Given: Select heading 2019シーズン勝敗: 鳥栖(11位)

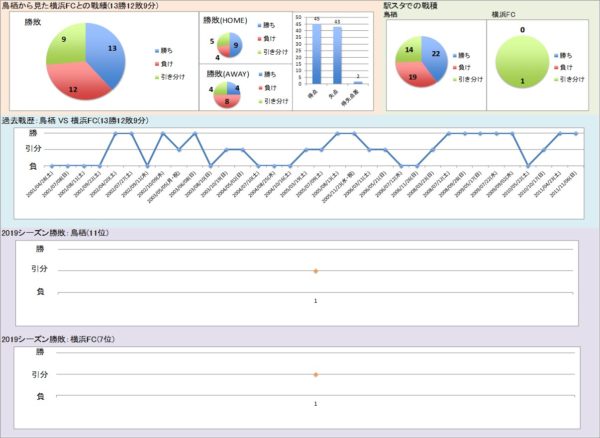Looking at the screenshot, I should 55,233.
